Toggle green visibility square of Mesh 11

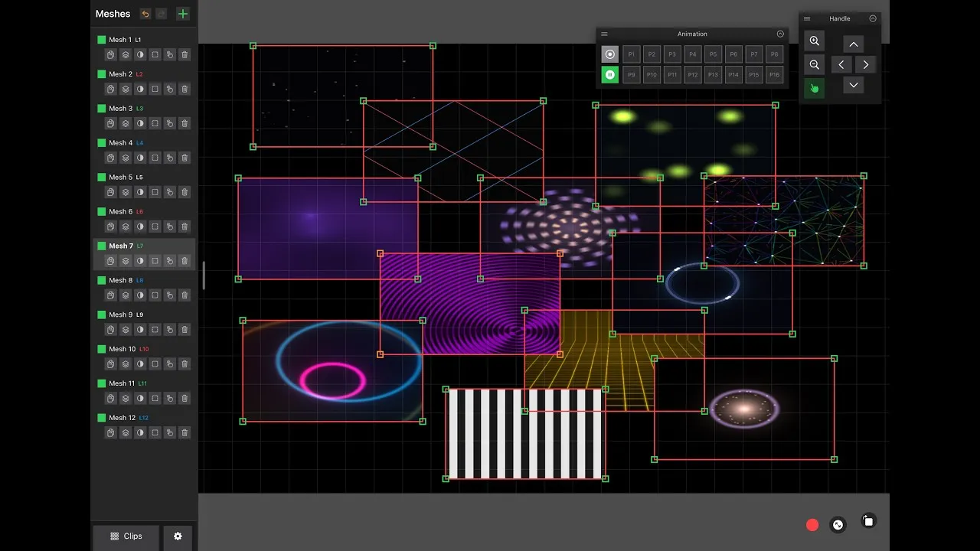(x=101, y=383)
